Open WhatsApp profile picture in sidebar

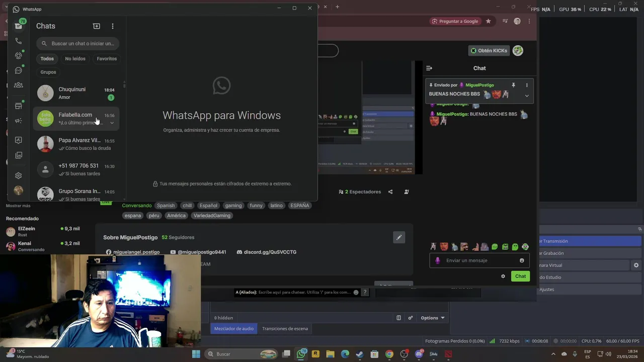click(19, 191)
